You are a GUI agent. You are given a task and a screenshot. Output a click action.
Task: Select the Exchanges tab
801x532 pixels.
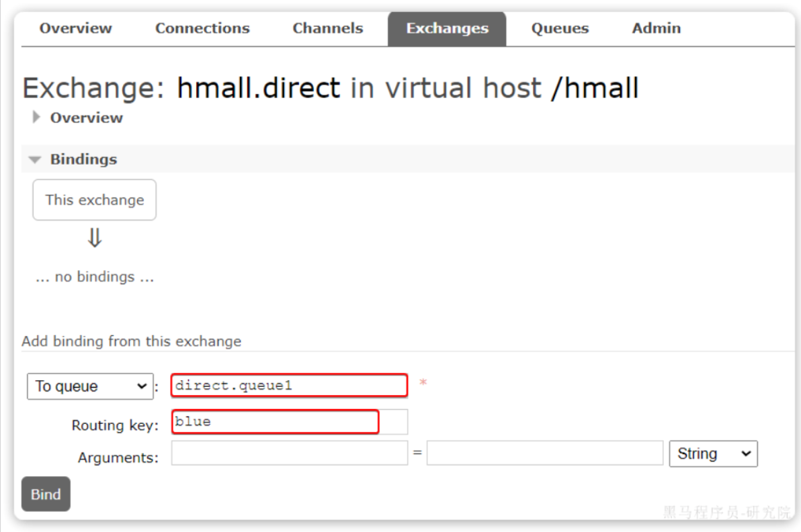[x=447, y=29]
